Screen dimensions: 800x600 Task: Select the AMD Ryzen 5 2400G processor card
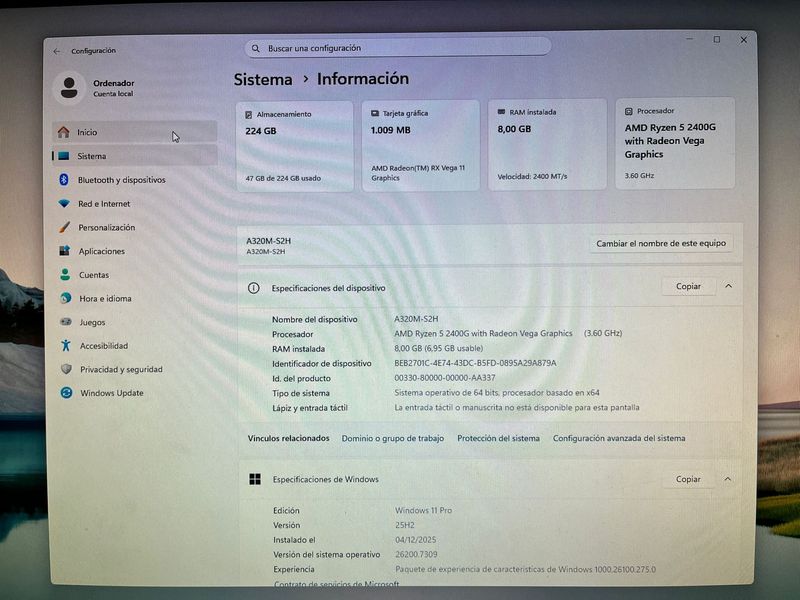(x=675, y=143)
